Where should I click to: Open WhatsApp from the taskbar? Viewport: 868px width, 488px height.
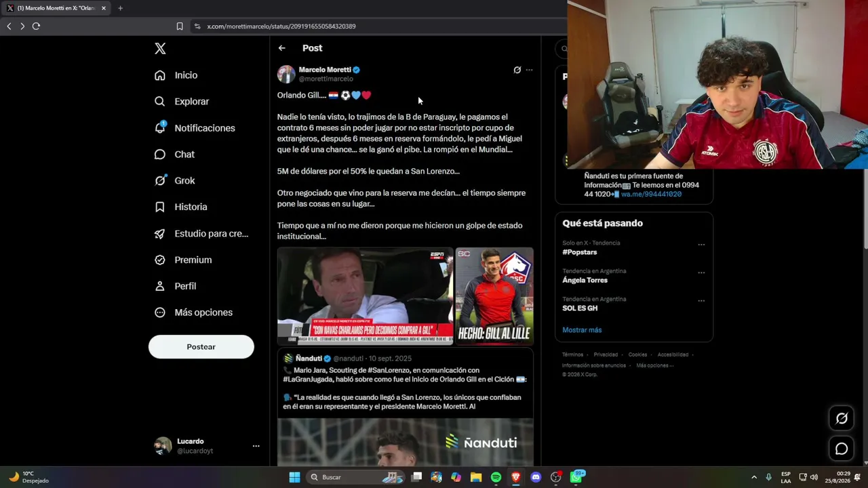point(576,477)
